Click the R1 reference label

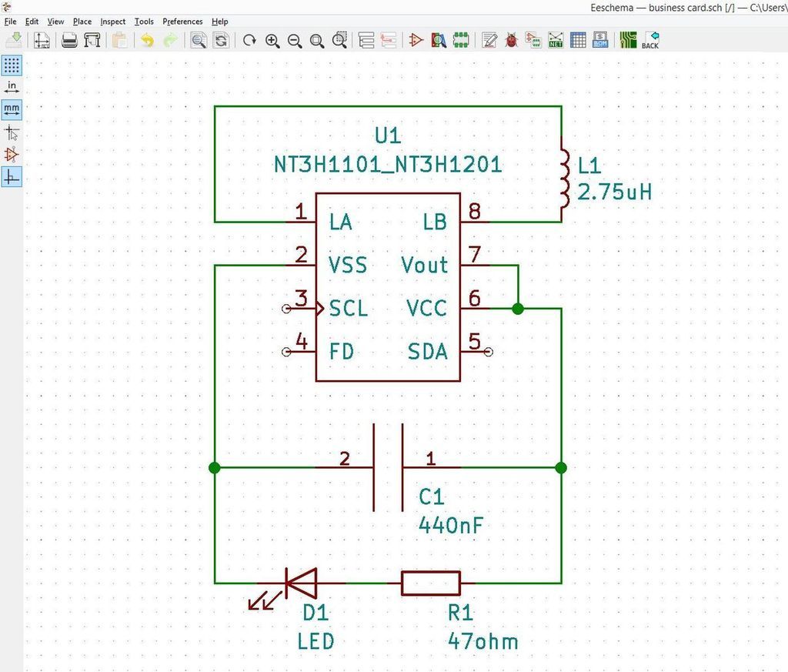click(460, 613)
